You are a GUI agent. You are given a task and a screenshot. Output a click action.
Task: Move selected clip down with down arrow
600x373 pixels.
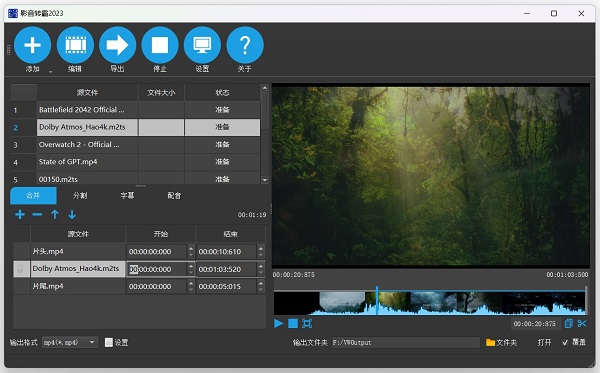[x=72, y=215]
